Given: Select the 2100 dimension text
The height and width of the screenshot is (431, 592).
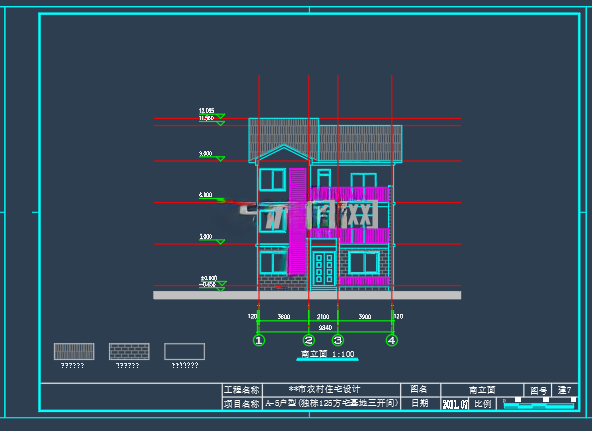Looking at the screenshot, I should pos(323,317).
